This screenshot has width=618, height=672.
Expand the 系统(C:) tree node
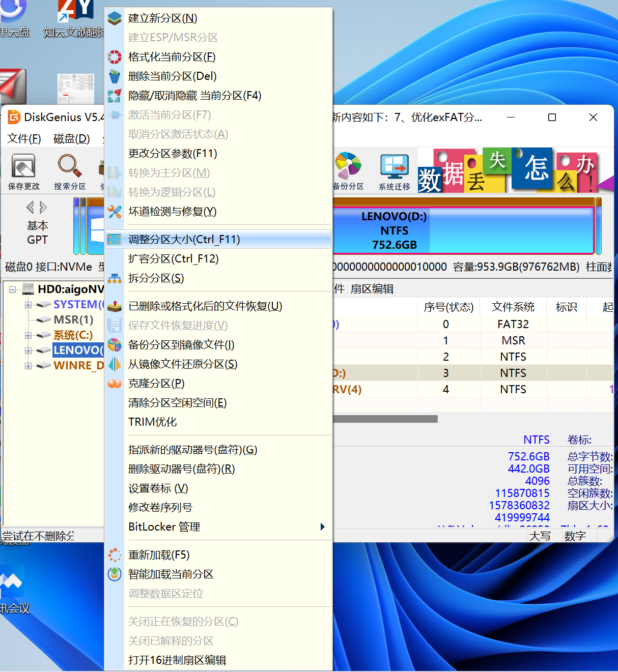29,335
